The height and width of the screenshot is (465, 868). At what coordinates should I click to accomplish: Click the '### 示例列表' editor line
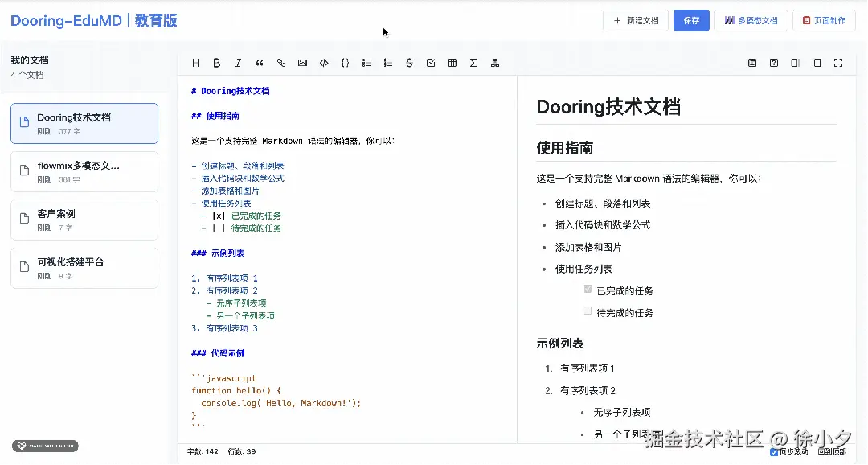pos(218,253)
